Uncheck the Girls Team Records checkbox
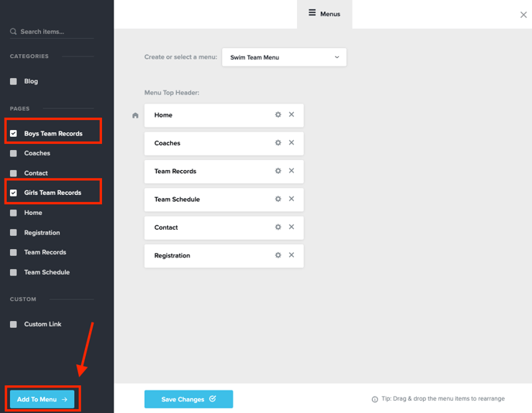This screenshot has width=532, height=413. 13,193
